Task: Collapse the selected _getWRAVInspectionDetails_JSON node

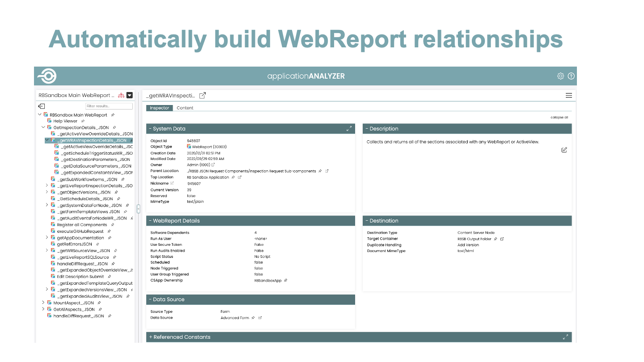Action: pyautogui.click(x=47, y=140)
